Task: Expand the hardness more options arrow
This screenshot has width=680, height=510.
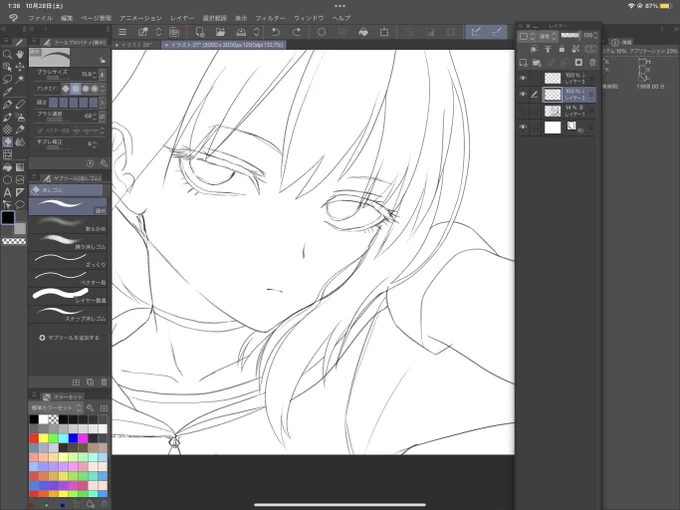Action: tap(102, 103)
